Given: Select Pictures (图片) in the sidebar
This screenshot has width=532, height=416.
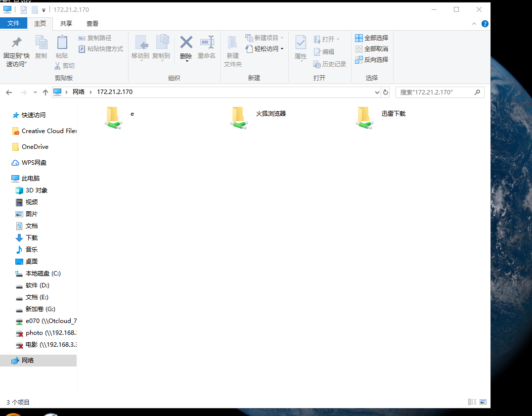Looking at the screenshot, I should [x=27, y=214].
